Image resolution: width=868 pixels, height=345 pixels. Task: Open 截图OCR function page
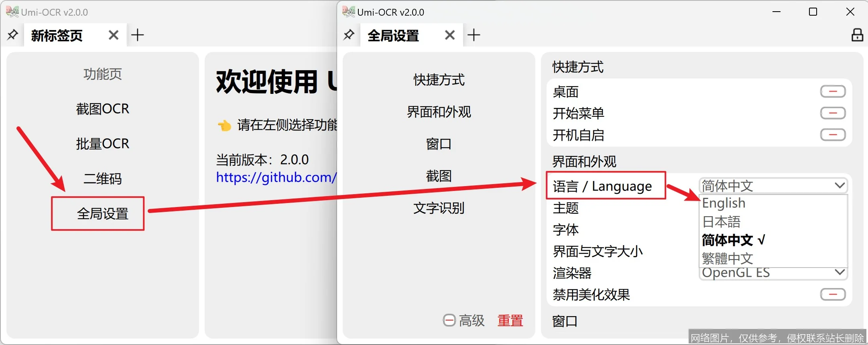click(x=103, y=109)
